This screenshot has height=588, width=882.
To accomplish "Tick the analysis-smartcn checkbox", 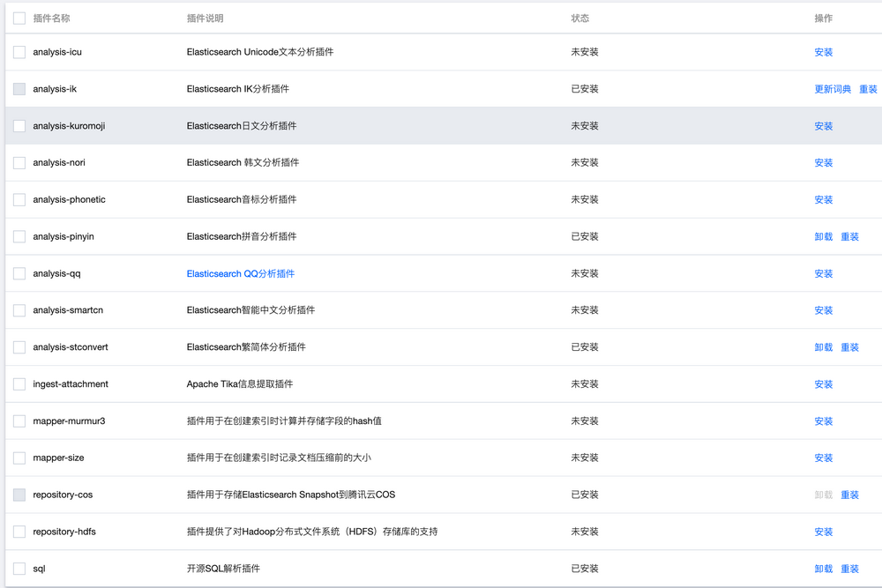I will tap(19, 310).
